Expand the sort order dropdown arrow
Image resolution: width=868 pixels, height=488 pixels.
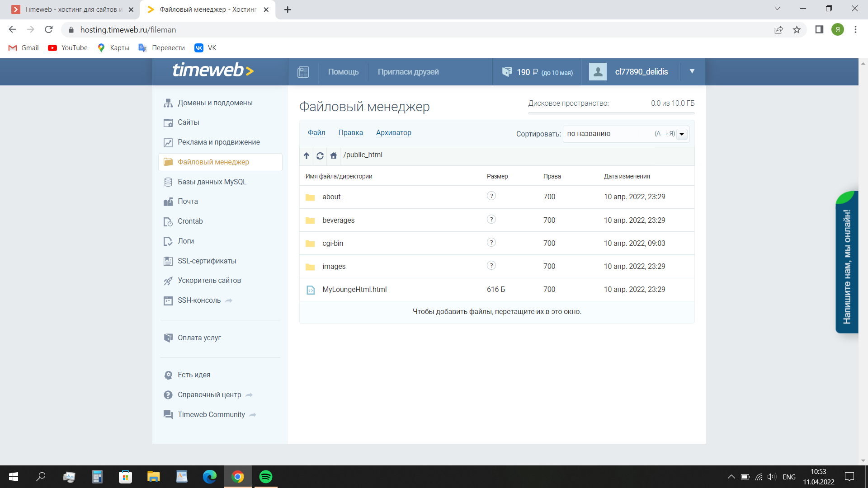(x=682, y=134)
